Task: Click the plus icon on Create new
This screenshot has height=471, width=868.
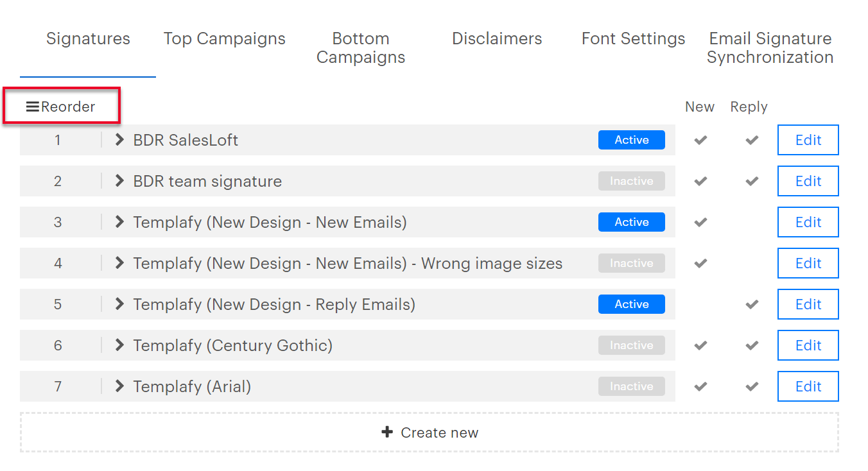Action: click(x=388, y=432)
